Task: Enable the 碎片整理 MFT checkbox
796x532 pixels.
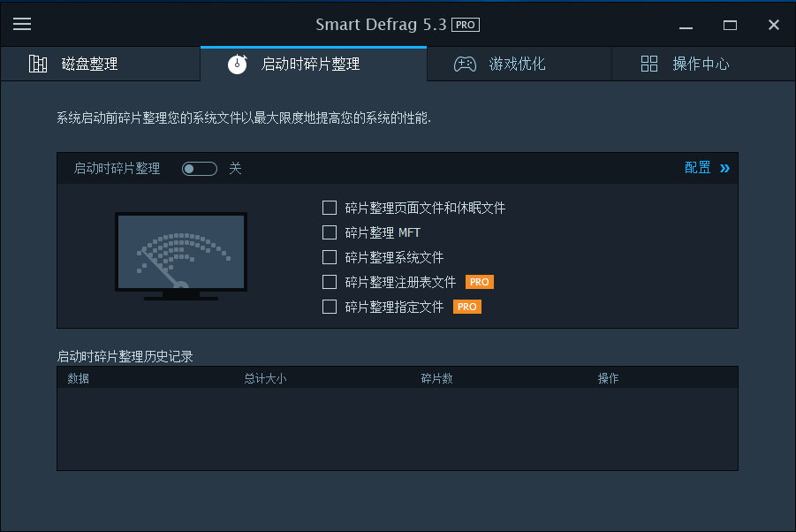Action: click(330, 232)
